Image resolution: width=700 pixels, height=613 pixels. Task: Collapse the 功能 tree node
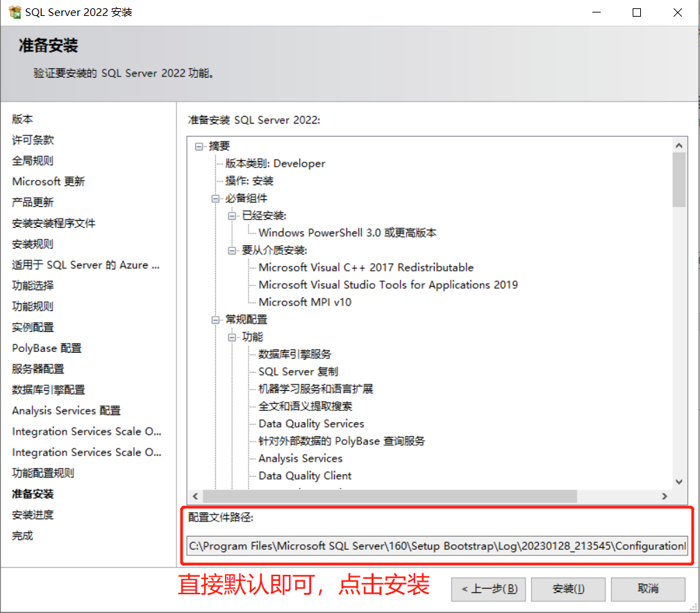click(232, 337)
